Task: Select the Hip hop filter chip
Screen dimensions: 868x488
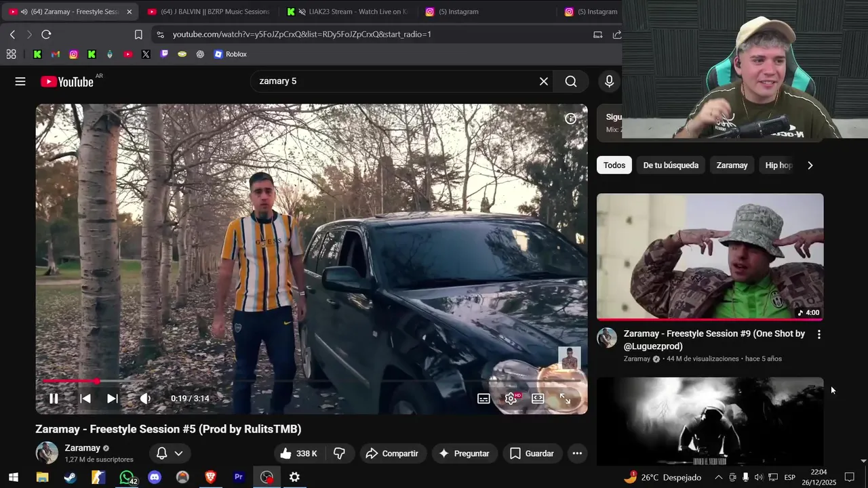Action: point(778,165)
